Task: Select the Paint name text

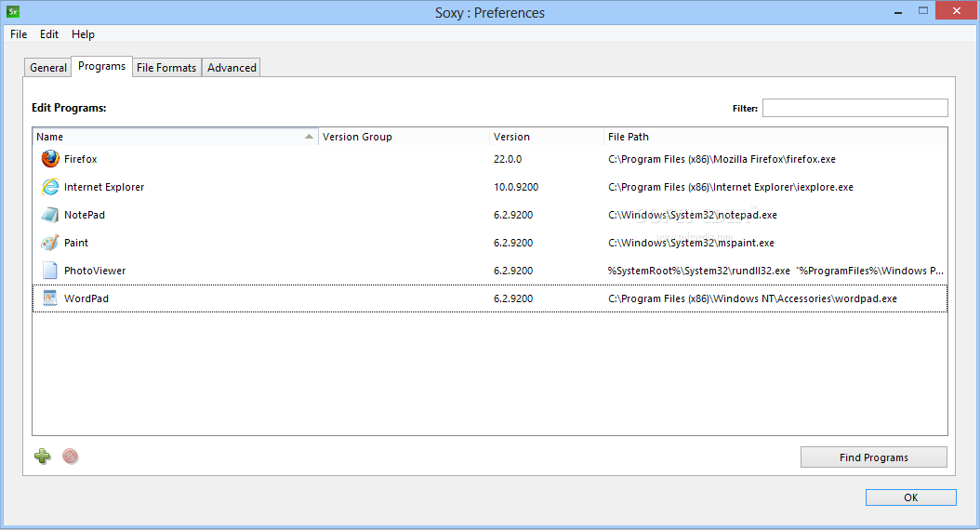Action: [76, 243]
